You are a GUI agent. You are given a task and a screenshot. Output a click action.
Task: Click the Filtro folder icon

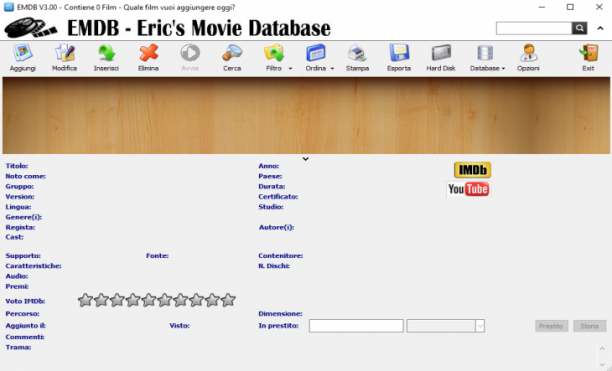(274, 53)
